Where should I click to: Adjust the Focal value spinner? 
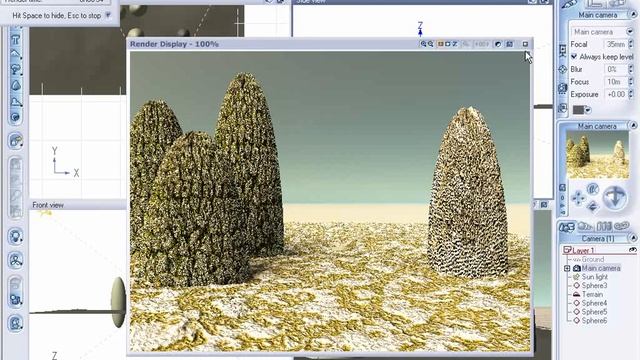(x=631, y=44)
